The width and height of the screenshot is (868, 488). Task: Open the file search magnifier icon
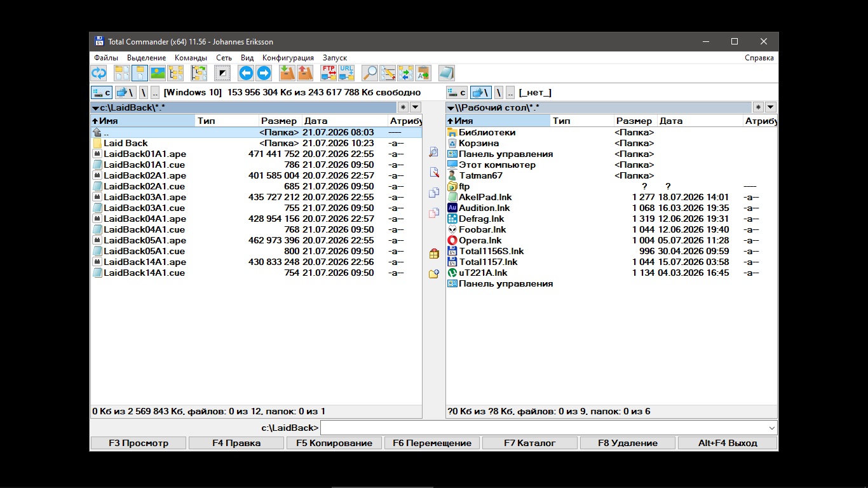coord(370,73)
